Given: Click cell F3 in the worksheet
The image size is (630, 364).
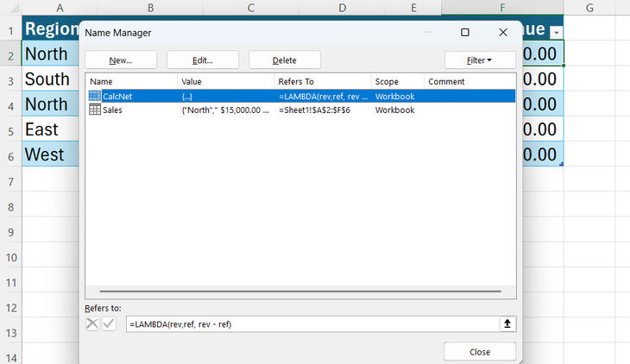Looking at the screenshot, I should (x=543, y=78).
